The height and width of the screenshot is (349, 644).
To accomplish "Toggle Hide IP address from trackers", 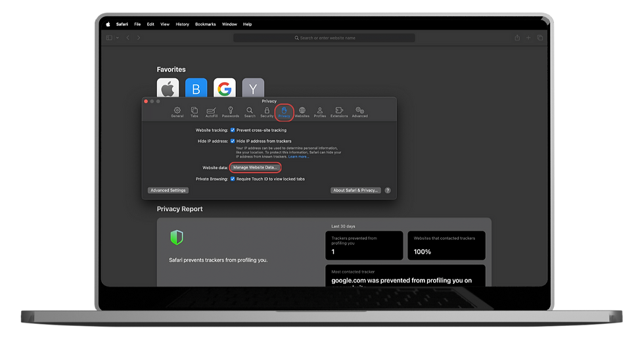I will point(233,141).
